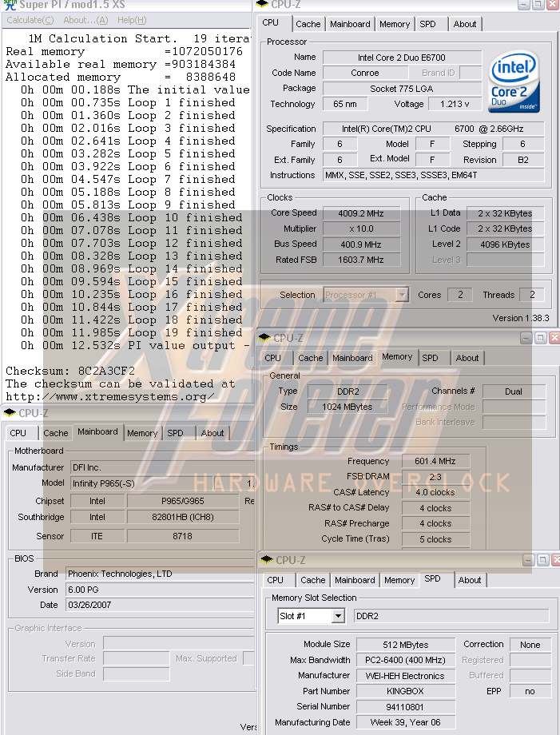560x735 pixels.
Task: Click the Level 2 4096 KBytes value
Action: tap(505, 244)
